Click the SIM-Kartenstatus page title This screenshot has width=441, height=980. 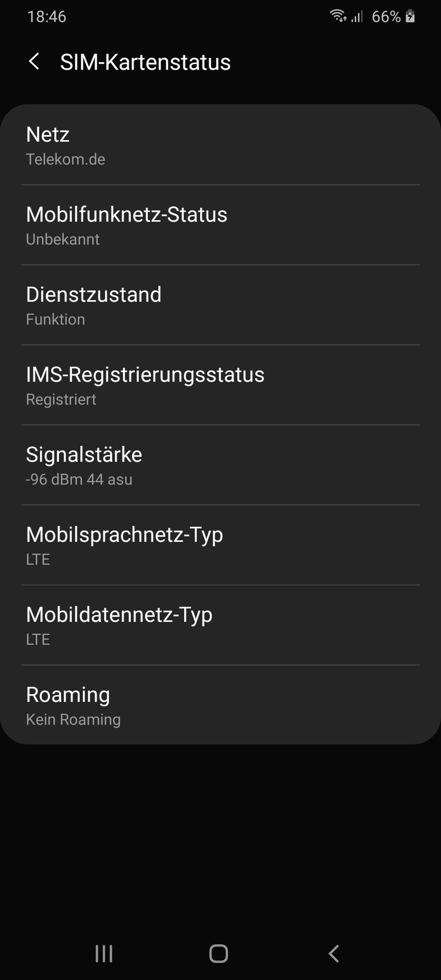click(145, 62)
